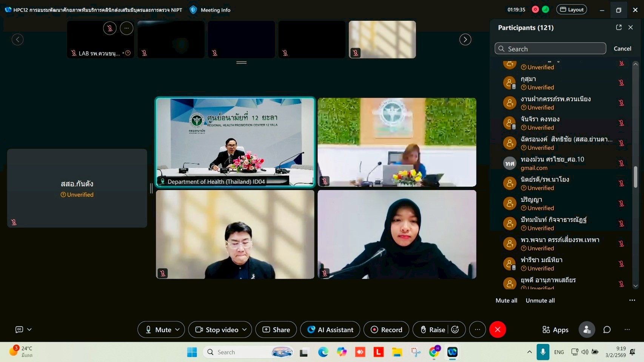
Task: Expand the Stop video options arrow
Action: coord(245,330)
